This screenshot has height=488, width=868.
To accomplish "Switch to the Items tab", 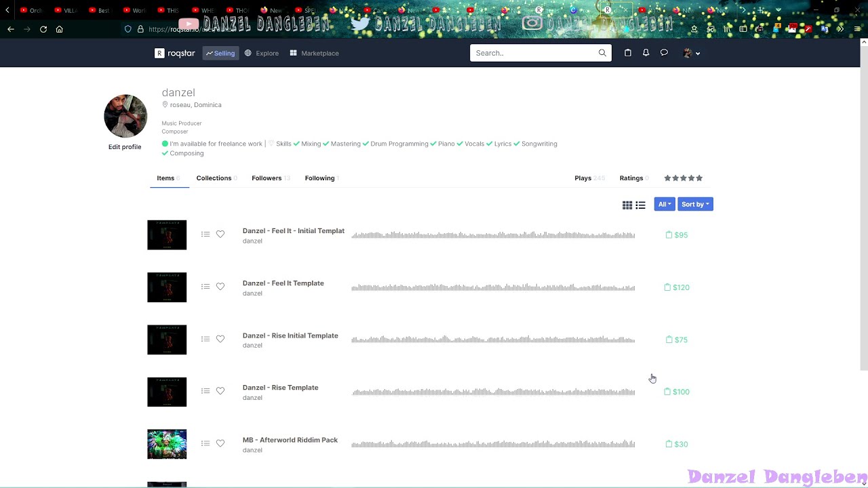I will point(168,178).
